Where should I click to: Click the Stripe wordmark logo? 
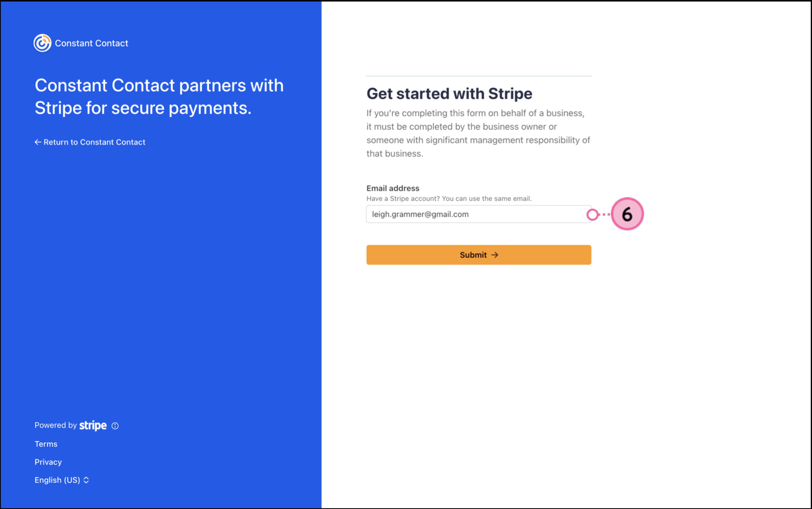point(93,426)
